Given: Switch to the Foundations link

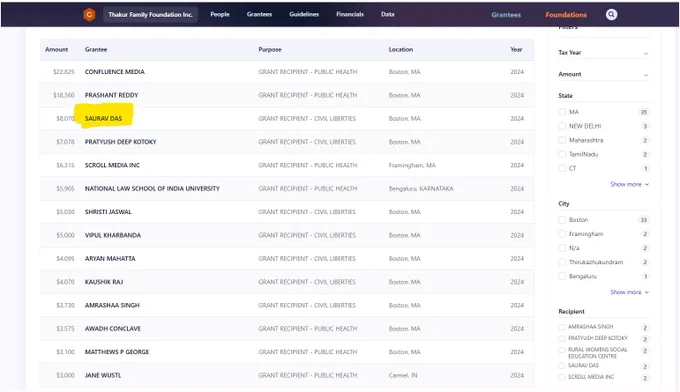Looking at the screenshot, I should click(566, 15).
